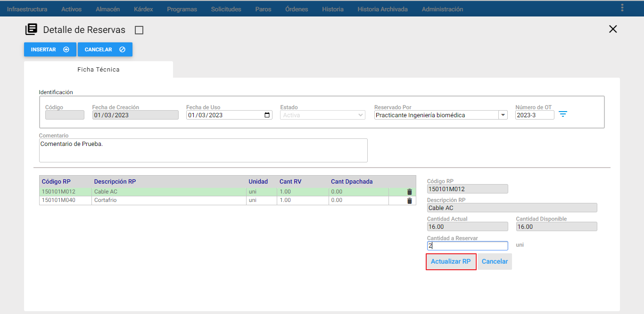
Task: Click the Cant RV column header
Action: [x=290, y=182]
